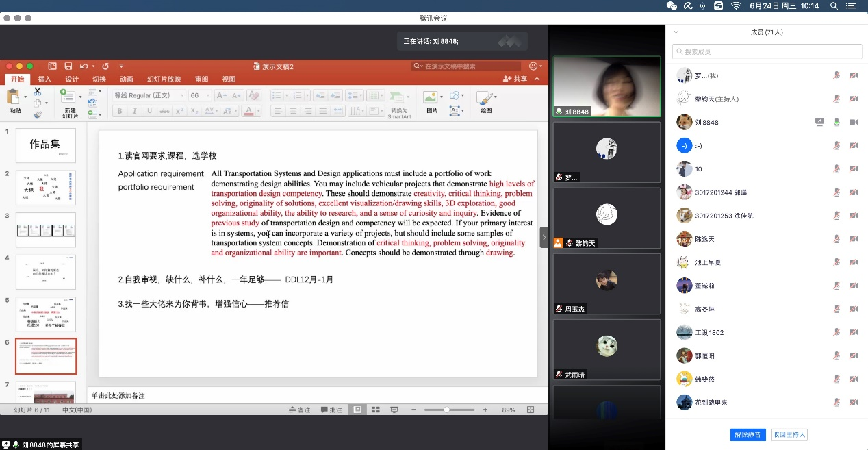This screenshot has height=450, width=868.
Task: Click the 绘图 (Draw) tool icon
Action: coord(484,97)
